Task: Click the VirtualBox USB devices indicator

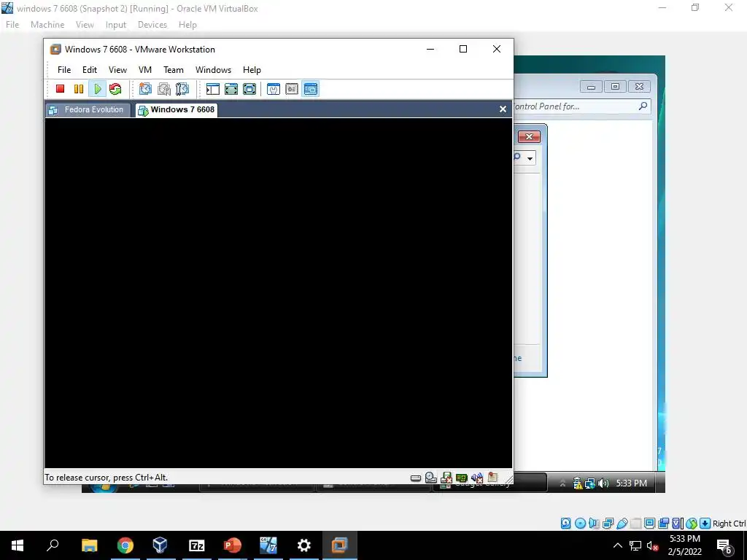Action: [622, 524]
